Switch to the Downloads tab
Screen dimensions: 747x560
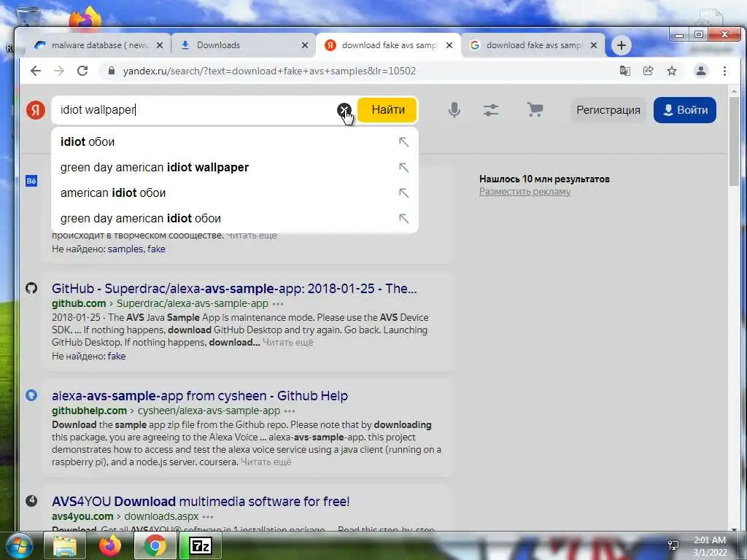[244, 45]
